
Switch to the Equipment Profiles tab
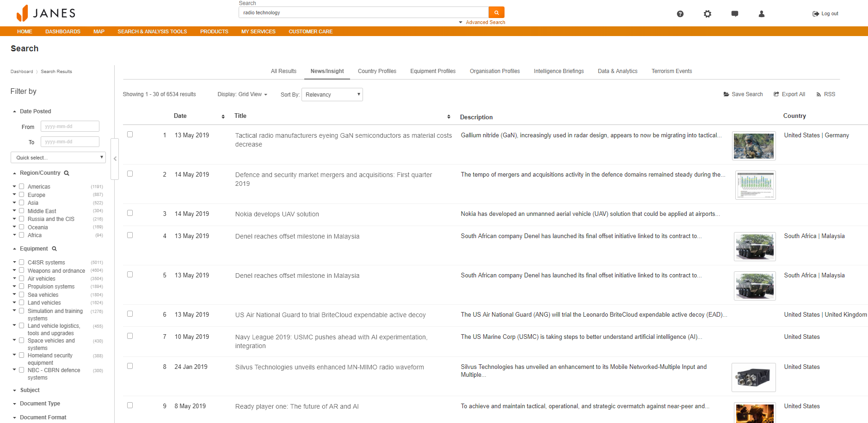(433, 71)
